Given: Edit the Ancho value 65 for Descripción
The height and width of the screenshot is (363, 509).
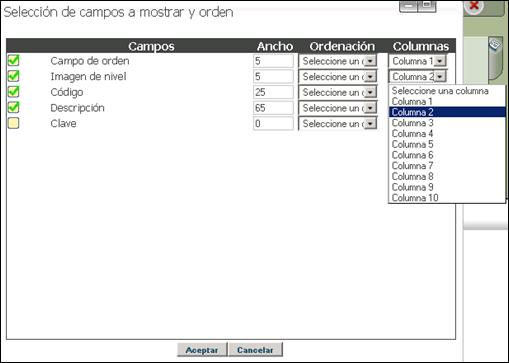Looking at the screenshot, I should (273, 108).
